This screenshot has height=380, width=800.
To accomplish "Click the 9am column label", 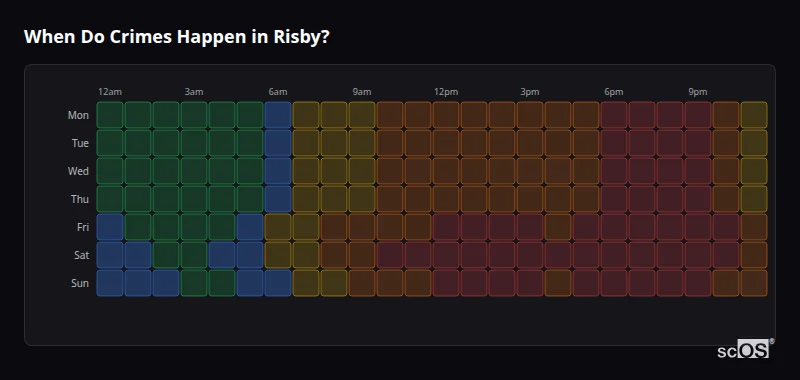I will 362,92.
